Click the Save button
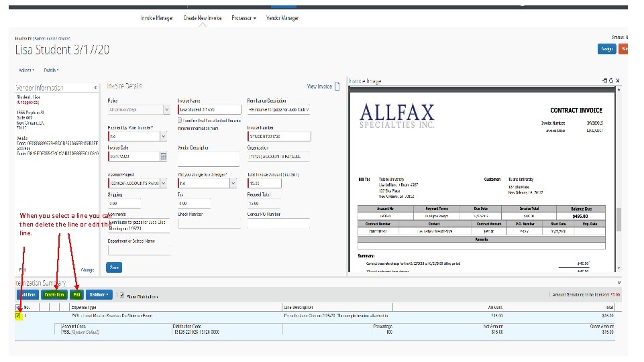This screenshot has height=362, width=644. (x=114, y=267)
